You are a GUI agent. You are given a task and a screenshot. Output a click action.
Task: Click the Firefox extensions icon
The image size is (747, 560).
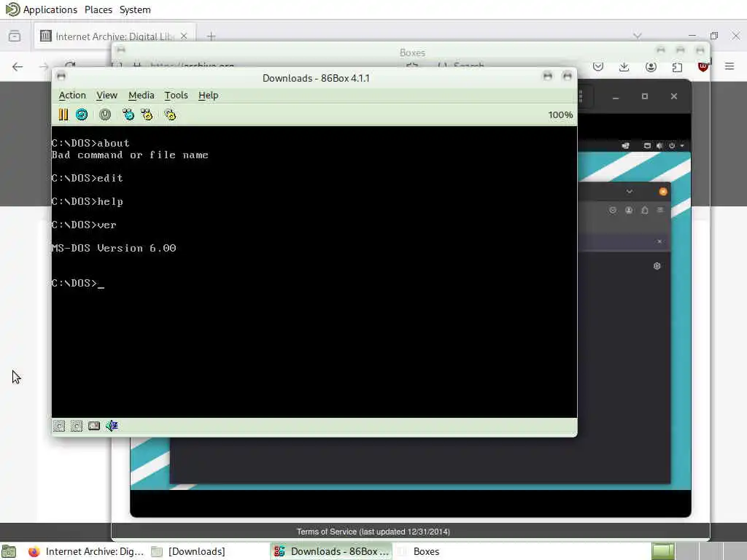677,66
